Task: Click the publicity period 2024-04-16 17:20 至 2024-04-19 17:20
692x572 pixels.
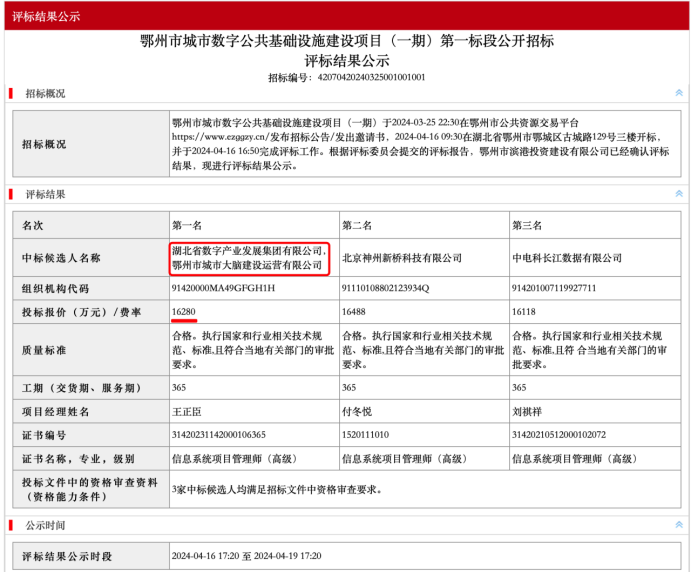Action: (x=247, y=556)
